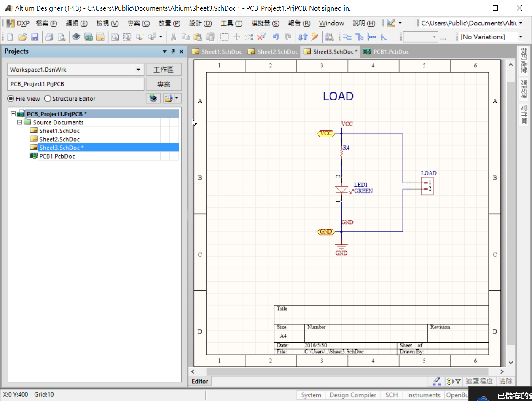
Task: Pin the Projects panel open
Action: [x=173, y=51]
